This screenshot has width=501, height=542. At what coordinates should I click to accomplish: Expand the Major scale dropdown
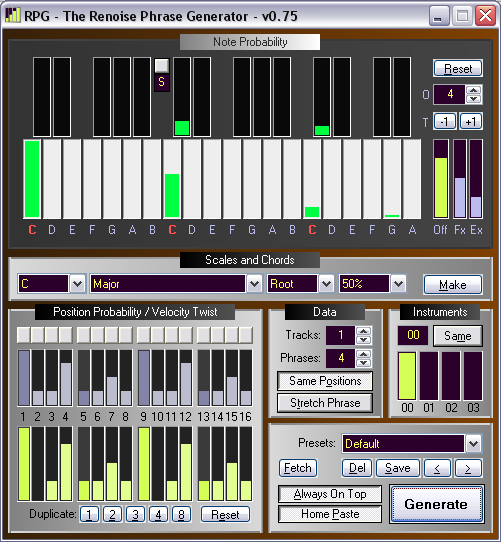pyautogui.click(x=254, y=284)
